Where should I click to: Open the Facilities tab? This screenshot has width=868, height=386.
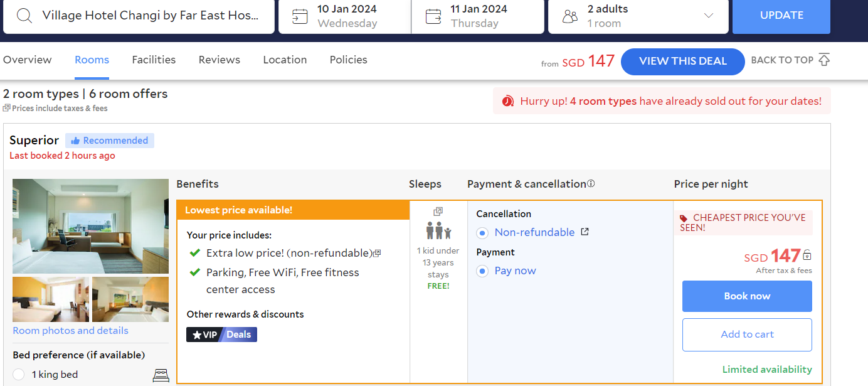(x=154, y=60)
